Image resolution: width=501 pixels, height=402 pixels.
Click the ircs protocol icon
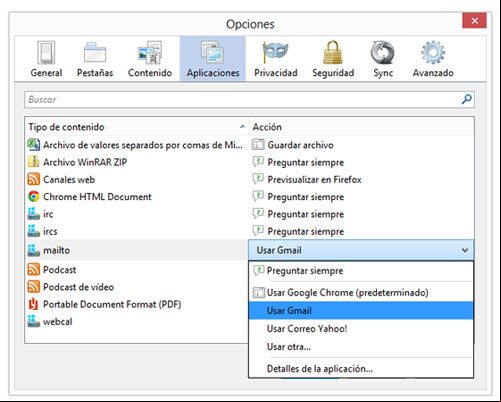[33, 231]
